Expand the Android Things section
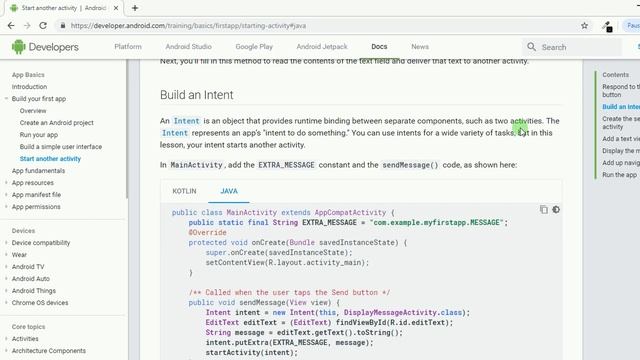 (x=6, y=291)
